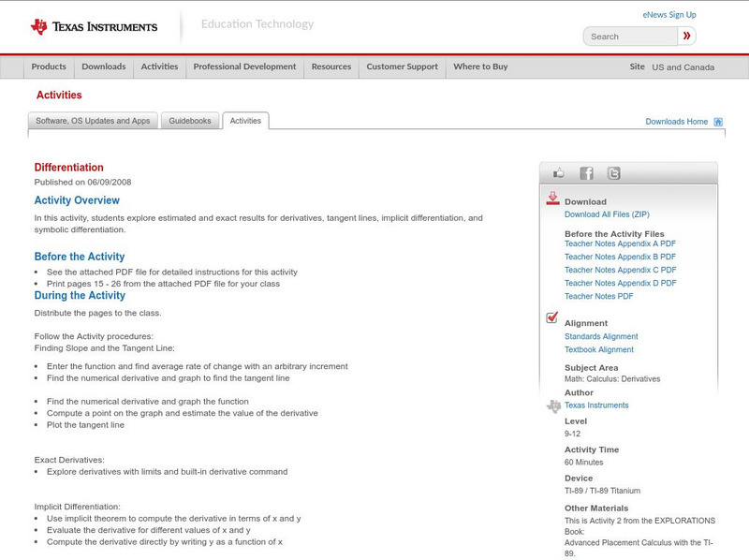
Task: Share the activity via Twitter icon
Action: tap(613, 173)
